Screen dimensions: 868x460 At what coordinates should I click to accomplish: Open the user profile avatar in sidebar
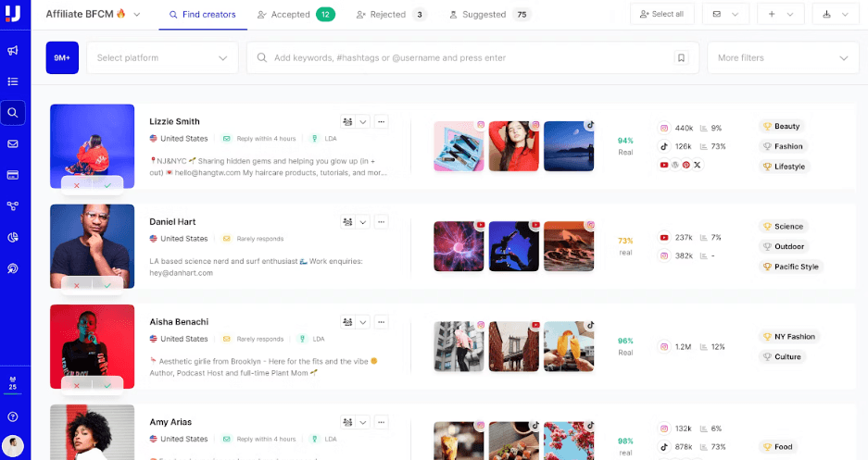tap(13, 445)
